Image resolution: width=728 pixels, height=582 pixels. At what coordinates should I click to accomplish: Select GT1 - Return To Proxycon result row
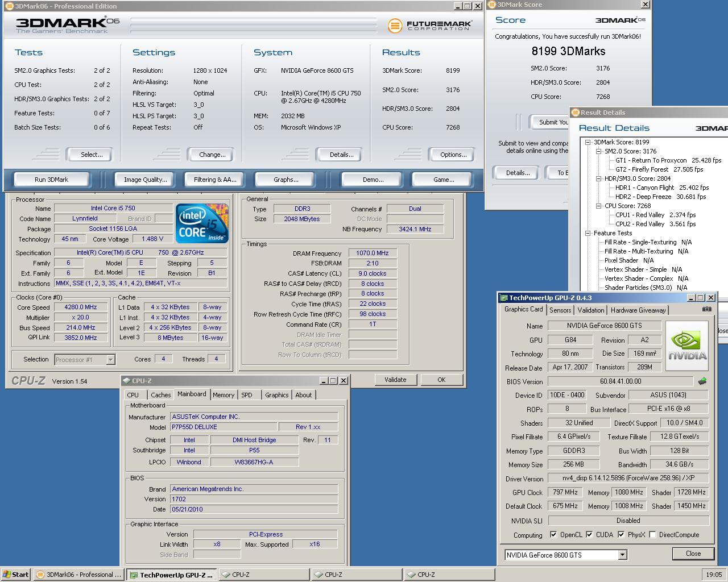668,160
